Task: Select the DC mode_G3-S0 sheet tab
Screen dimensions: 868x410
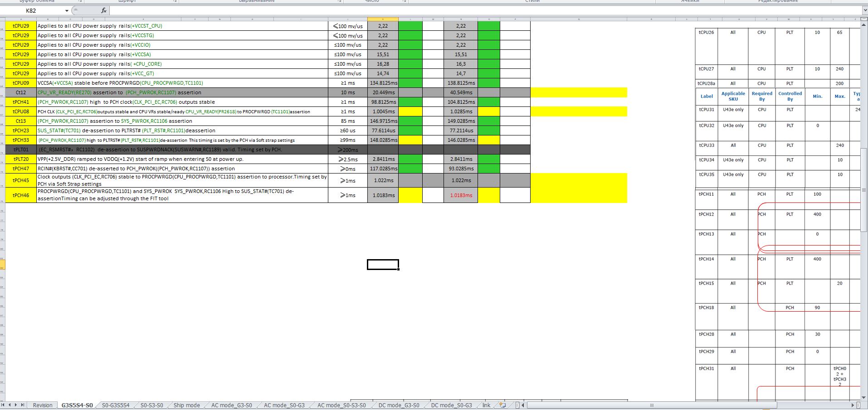Action: pyautogui.click(x=399, y=405)
